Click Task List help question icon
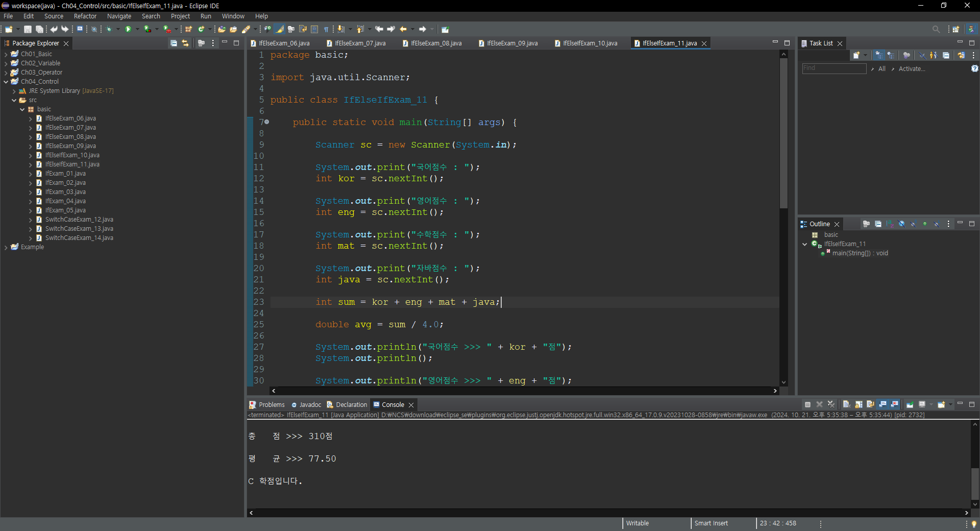This screenshot has width=980, height=531. (x=974, y=68)
